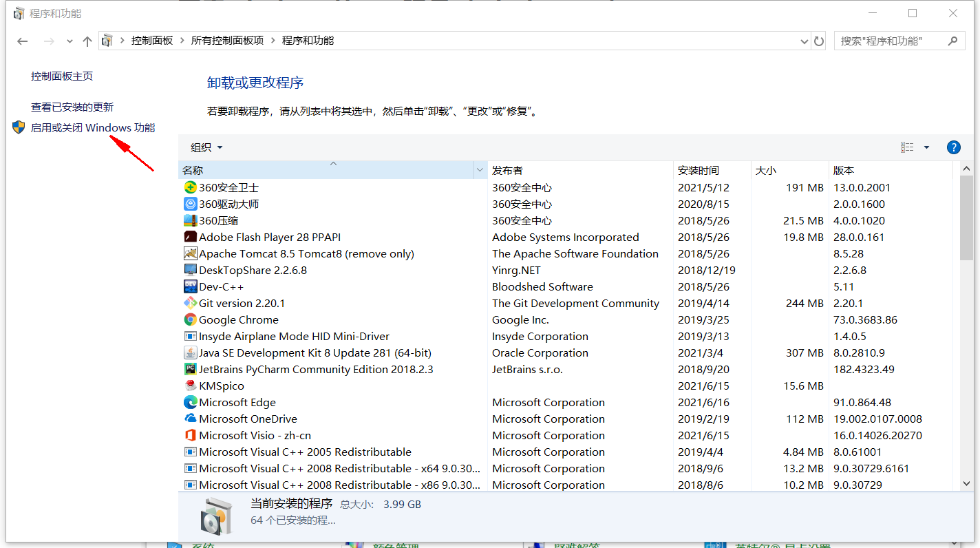The width and height of the screenshot is (980, 548).
Task: Expand the chevron after 所有控制面板项 breadcrumb
Action: point(273,41)
